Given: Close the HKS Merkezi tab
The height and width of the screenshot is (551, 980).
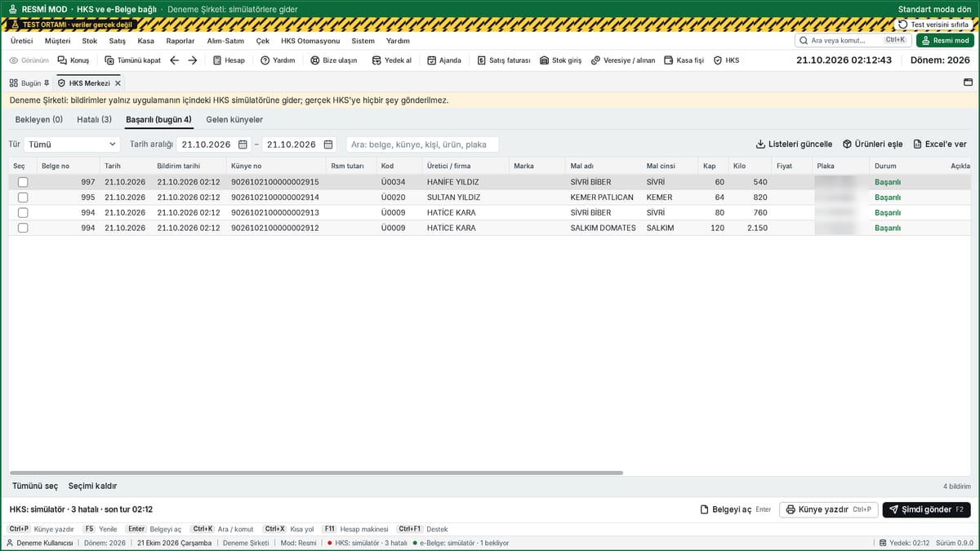Looking at the screenshot, I should [118, 83].
